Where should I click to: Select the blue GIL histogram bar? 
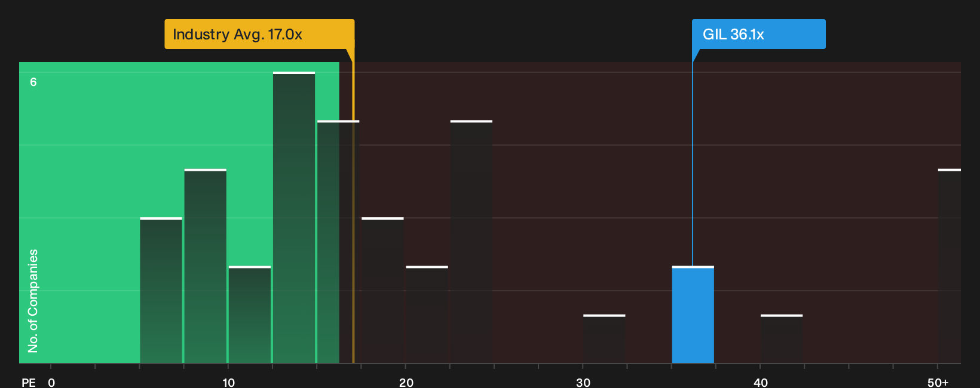(693, 315)
